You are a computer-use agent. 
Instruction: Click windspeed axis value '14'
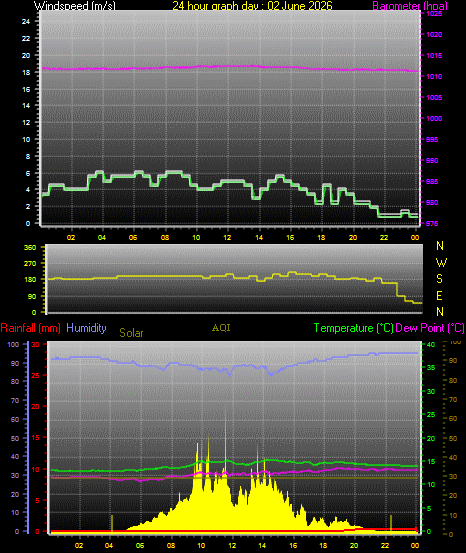[x=26, y=105]
